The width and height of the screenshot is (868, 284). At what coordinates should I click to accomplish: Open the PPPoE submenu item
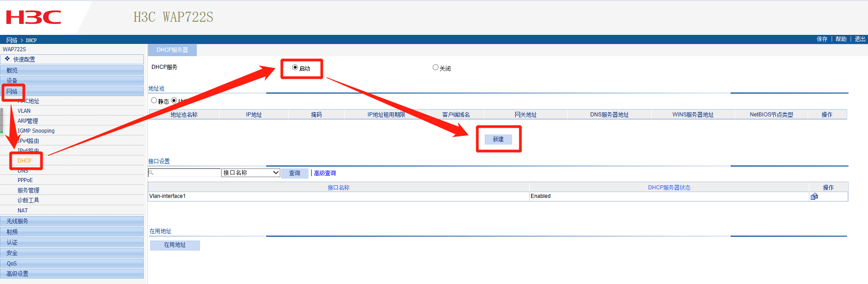25,180
